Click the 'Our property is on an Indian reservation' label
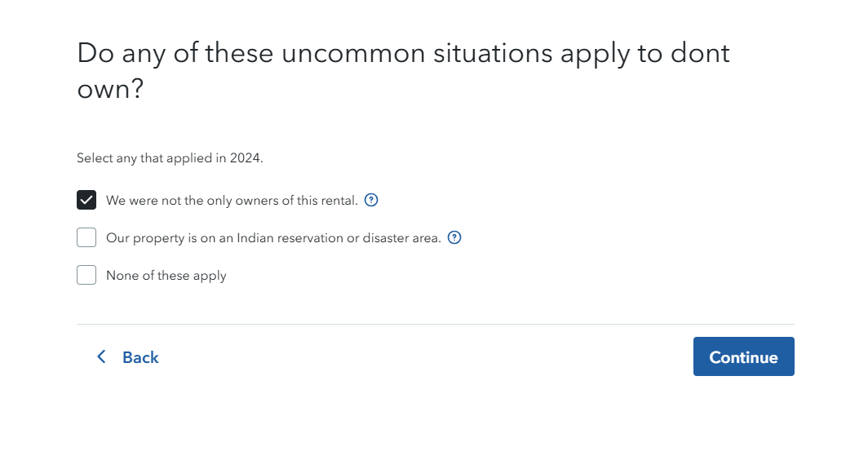Viewport: 868px width, 469px height. [273, 238]
